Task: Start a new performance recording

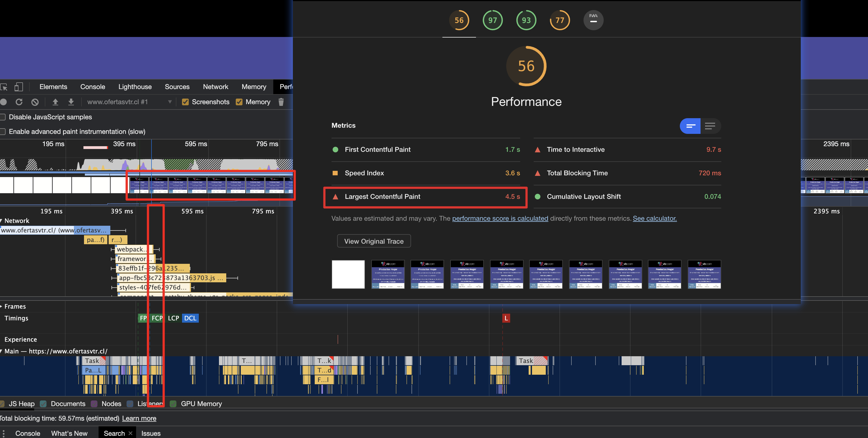Action: pyautogui.click(x=3, y=102)
